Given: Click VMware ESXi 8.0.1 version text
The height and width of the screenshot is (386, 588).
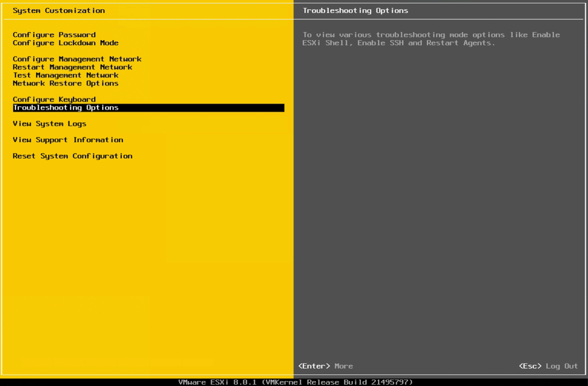Looking at the screenshot, I should point(217,382).
